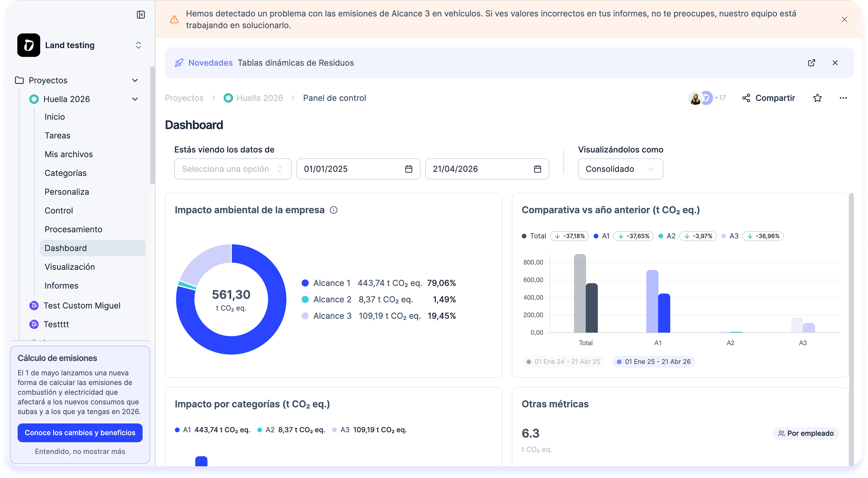Image resolution: width=868 pixels, height=478 pixels.
Task: Click the avatar group showing +17 users
Action: tap(707, 98)
